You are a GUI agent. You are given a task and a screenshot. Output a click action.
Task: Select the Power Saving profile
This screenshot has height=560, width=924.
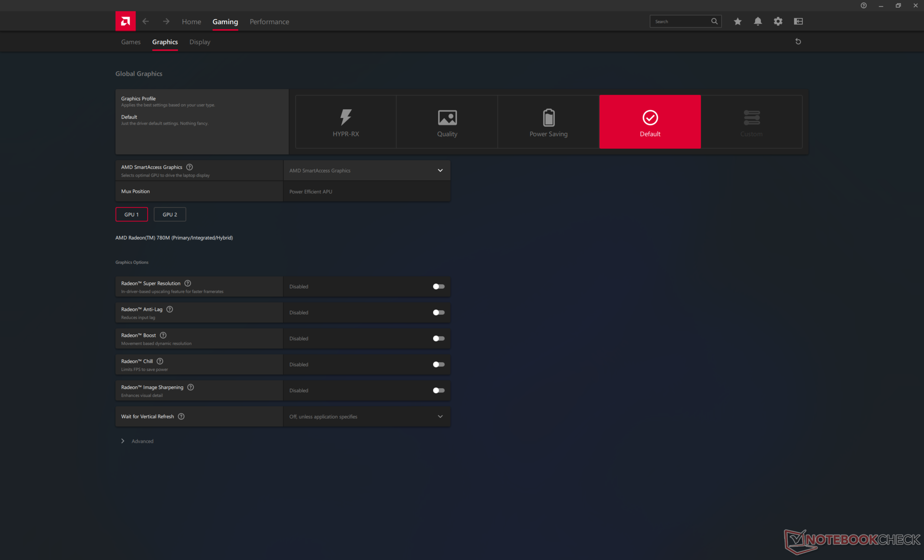(548, 122)
